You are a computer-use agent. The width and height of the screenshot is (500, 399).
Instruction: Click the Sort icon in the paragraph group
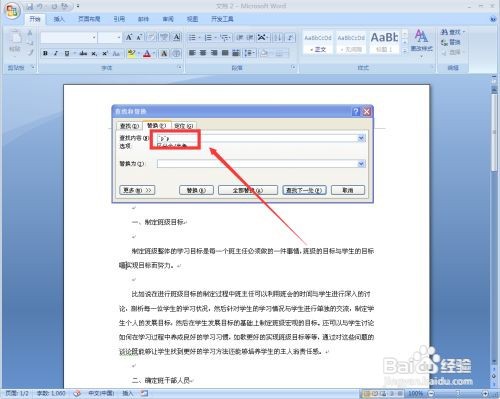(277, 37)
